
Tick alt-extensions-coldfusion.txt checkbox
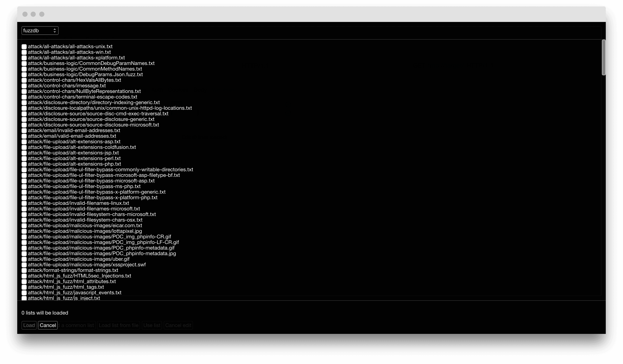[x=24, y=147]
